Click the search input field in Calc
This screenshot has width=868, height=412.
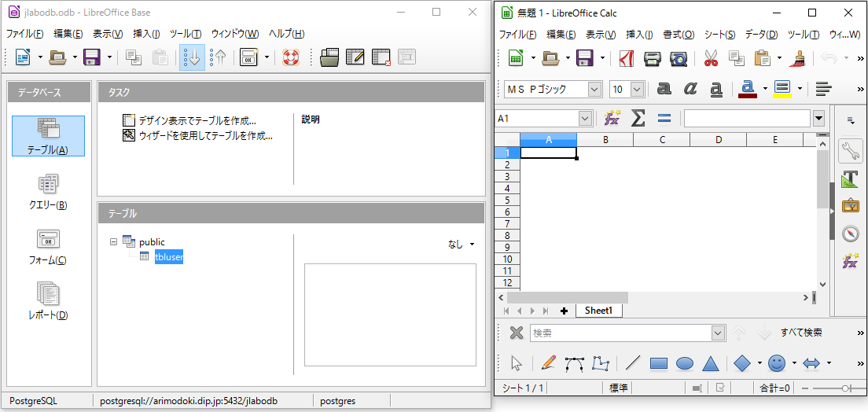click(621, 333)
